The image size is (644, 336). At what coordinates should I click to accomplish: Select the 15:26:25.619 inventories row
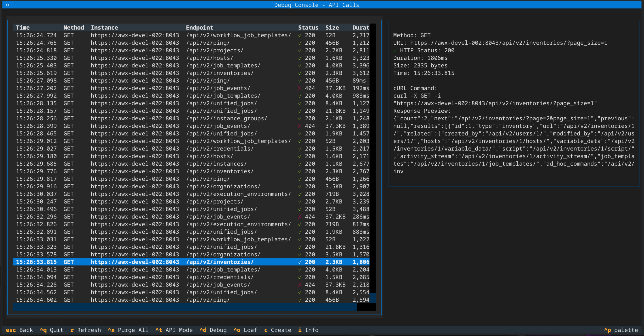click(191, 73)
